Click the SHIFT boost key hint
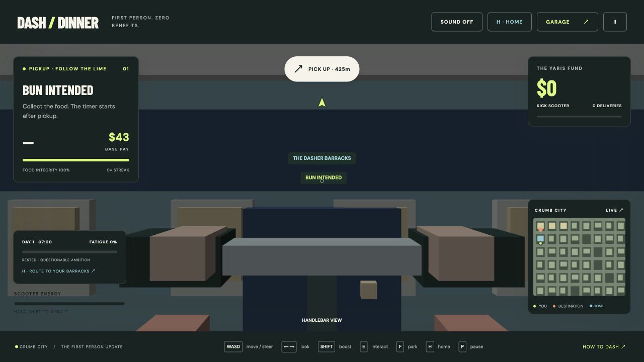Image resolution: width=644 pixels, height=362 pixels. (327, 346)
